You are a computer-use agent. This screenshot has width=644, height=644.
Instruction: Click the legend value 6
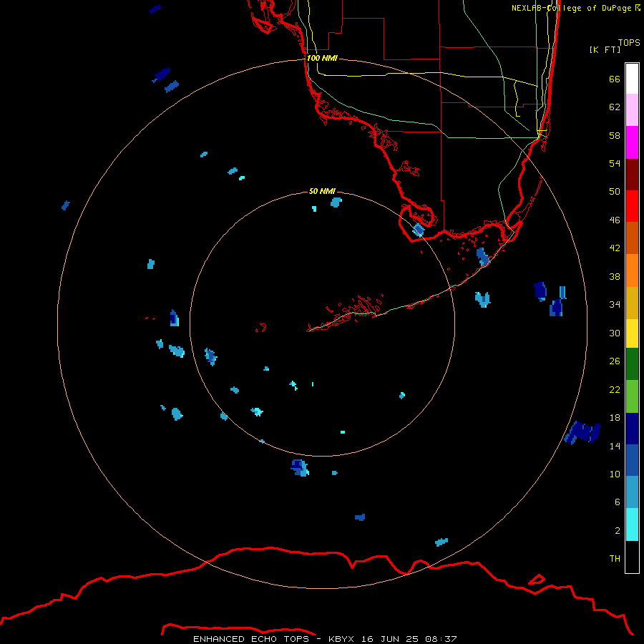coord(618,502)
